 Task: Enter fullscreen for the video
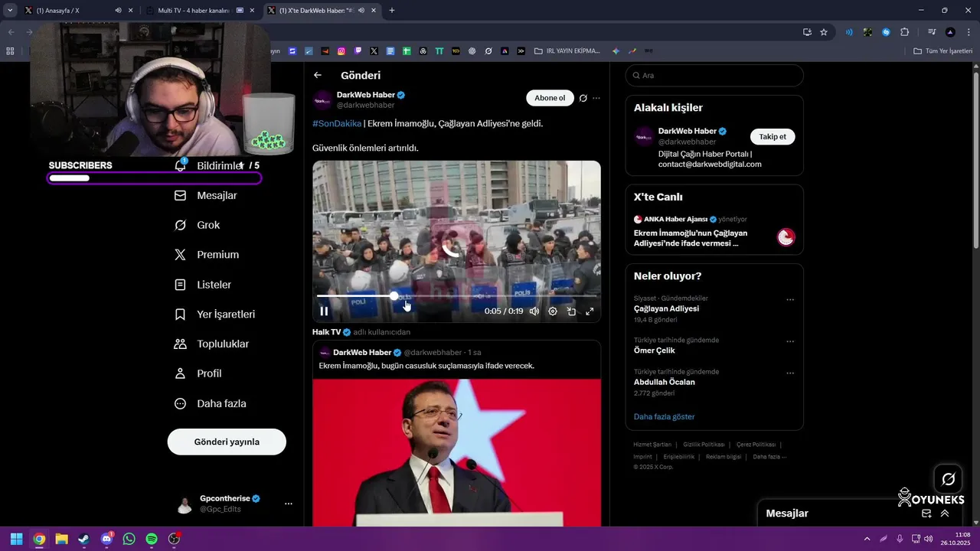point(590,311)
